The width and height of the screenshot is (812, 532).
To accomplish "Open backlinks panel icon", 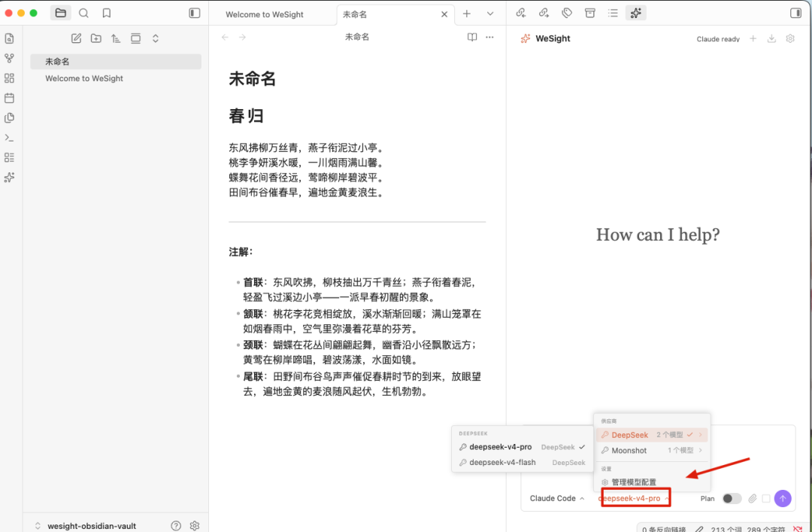I will [521, 13].
